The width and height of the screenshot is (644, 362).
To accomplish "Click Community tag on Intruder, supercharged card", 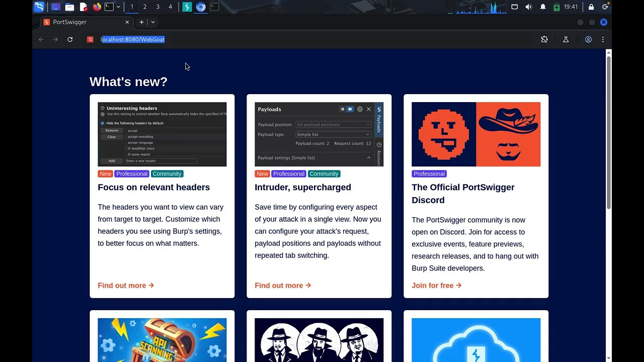I will [324, 174].
